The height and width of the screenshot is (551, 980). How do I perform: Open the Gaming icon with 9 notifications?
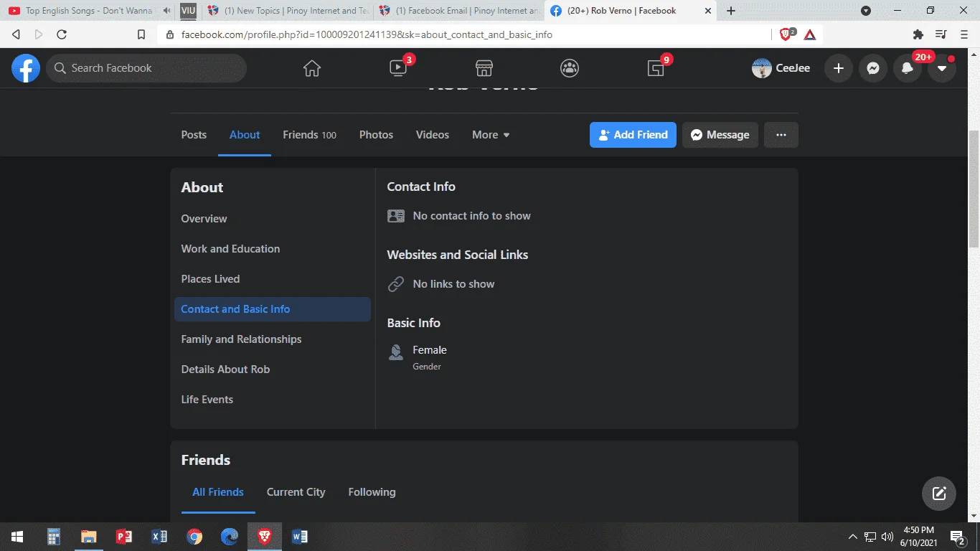pyautogui.click(x=656, y=68)
